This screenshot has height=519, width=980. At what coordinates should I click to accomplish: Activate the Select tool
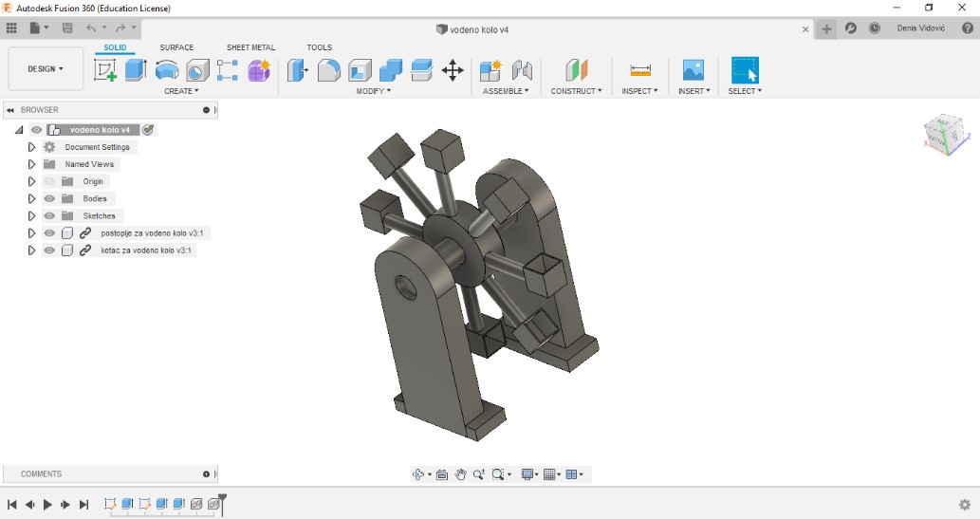[x=745, y=70]
